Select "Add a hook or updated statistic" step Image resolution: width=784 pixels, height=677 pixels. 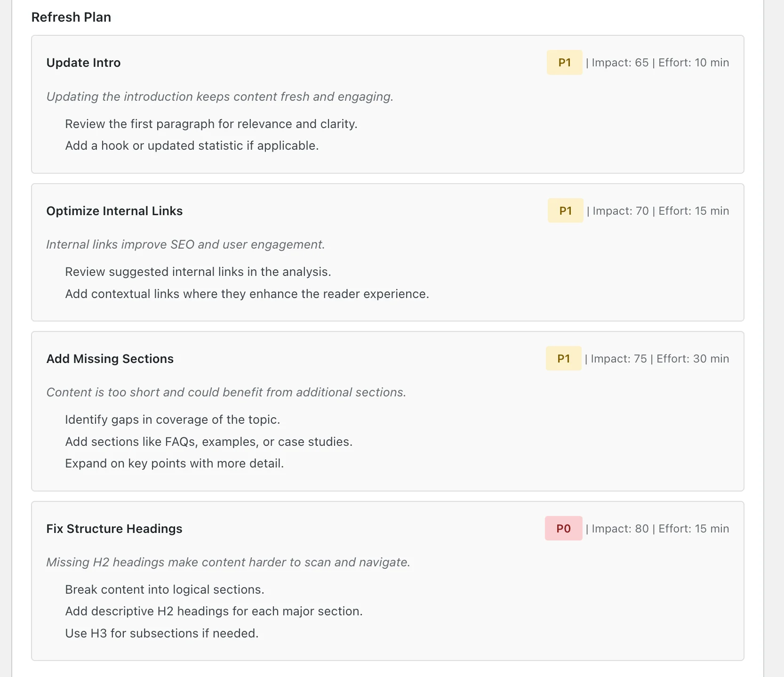tap(192, 146)
